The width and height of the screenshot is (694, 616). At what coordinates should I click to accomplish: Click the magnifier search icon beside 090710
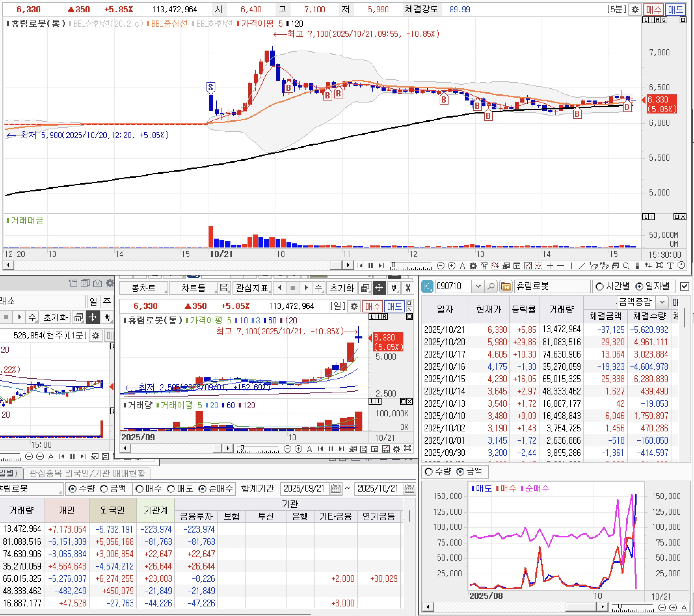coord(491,286)
